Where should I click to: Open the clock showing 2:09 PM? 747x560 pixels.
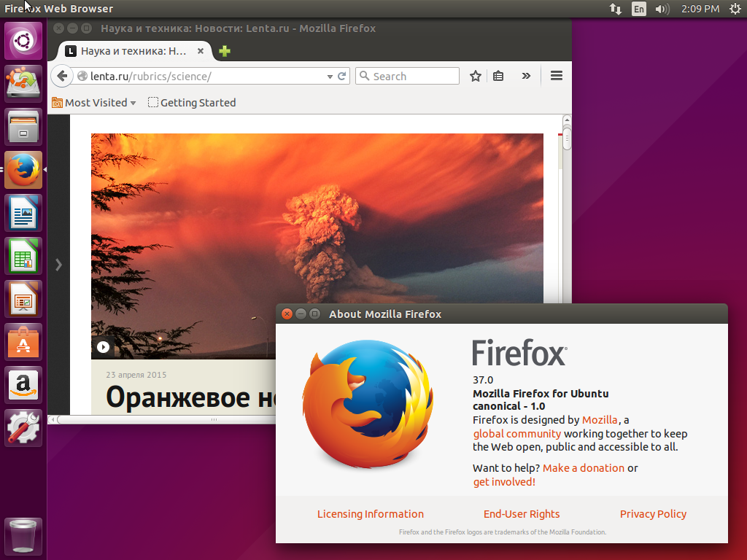tap(700, 9)
